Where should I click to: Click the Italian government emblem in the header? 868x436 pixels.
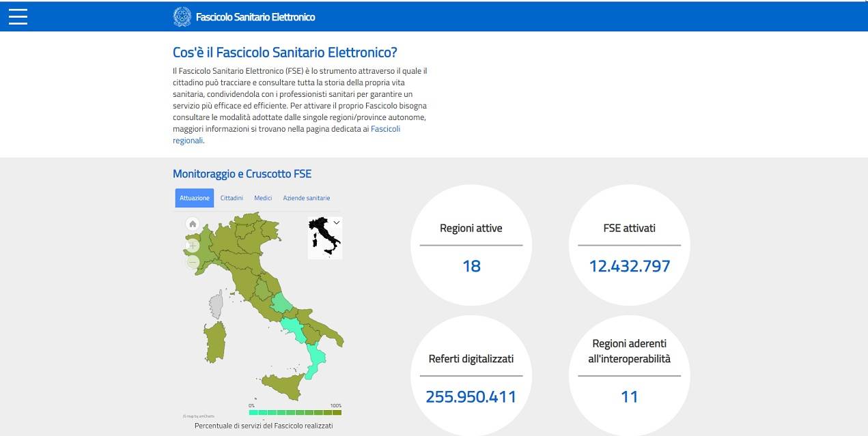click(x=182, y=16)
